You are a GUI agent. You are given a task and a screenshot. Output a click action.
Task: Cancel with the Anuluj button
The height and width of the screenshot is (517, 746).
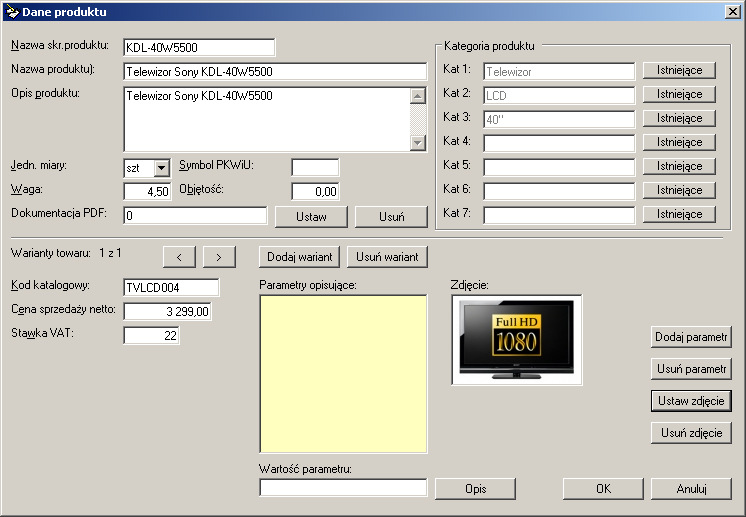point(691,489)
